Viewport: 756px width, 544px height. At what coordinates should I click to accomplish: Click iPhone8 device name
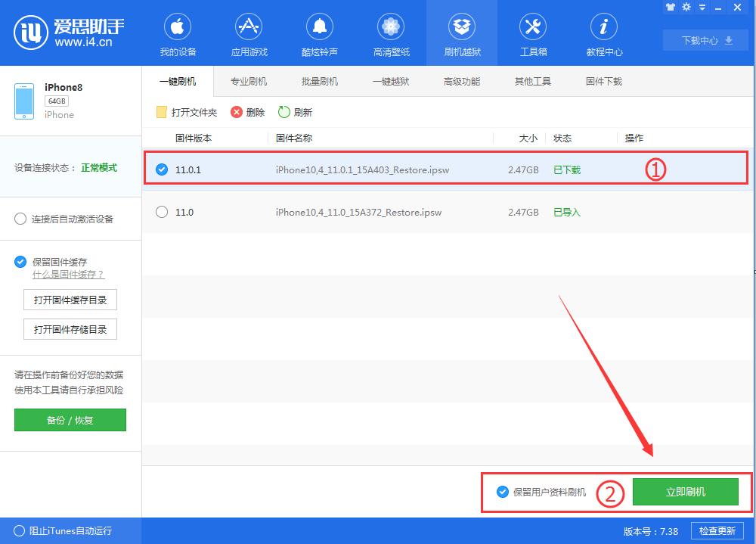[x=64, y=87]
